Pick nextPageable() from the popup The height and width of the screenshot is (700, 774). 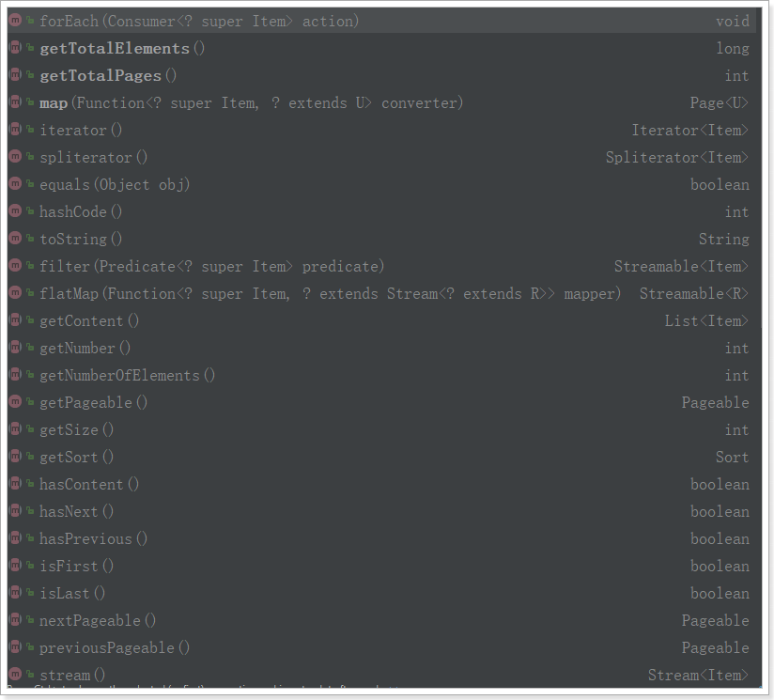[98, 620]
